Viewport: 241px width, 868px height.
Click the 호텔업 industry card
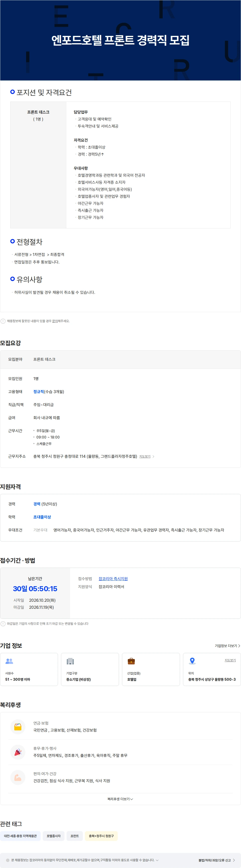[x=151, y=669]
